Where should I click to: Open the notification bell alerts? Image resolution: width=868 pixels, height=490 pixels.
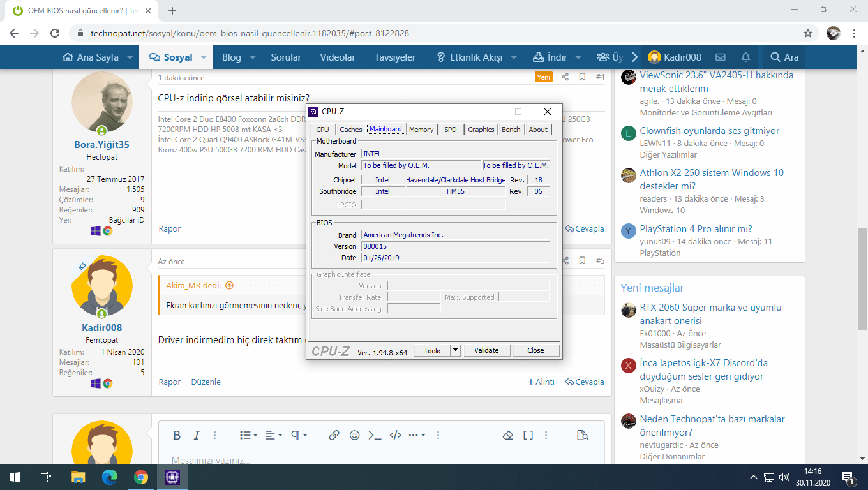(x=745, y=57)
